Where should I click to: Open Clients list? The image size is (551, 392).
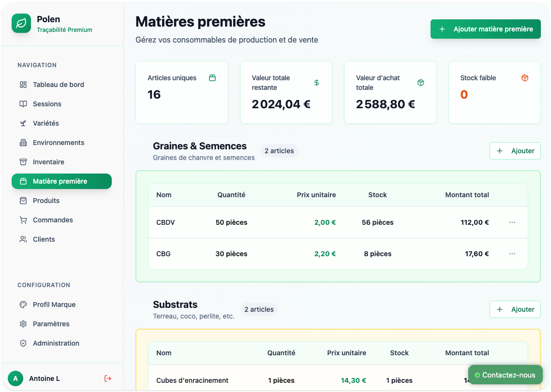coord(61,239)
